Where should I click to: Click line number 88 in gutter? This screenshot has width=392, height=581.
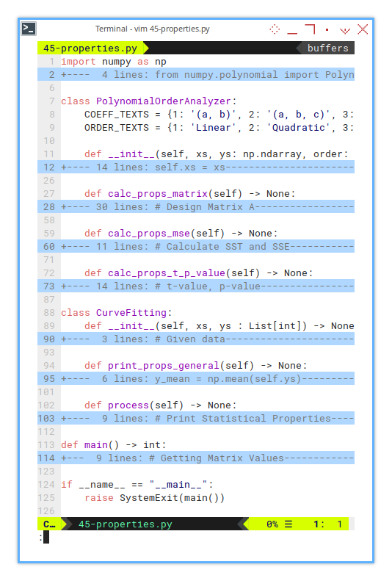[x=49, y=313]
